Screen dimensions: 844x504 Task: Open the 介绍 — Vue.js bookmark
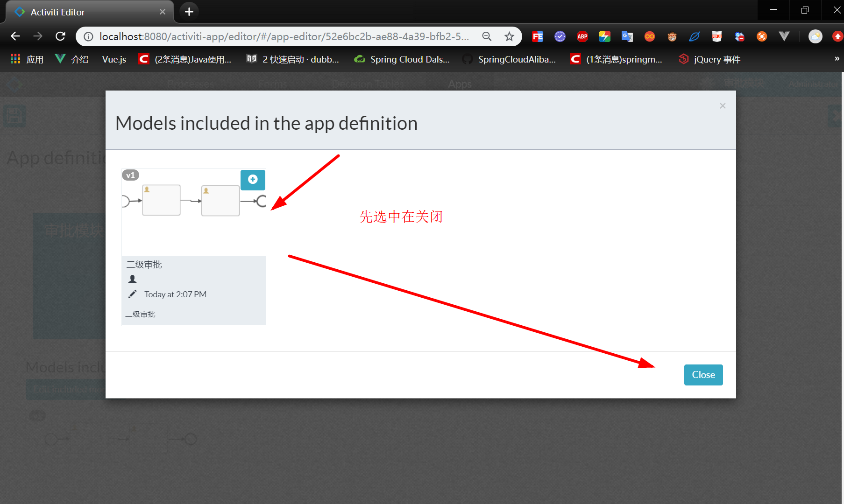coord(91,59)
